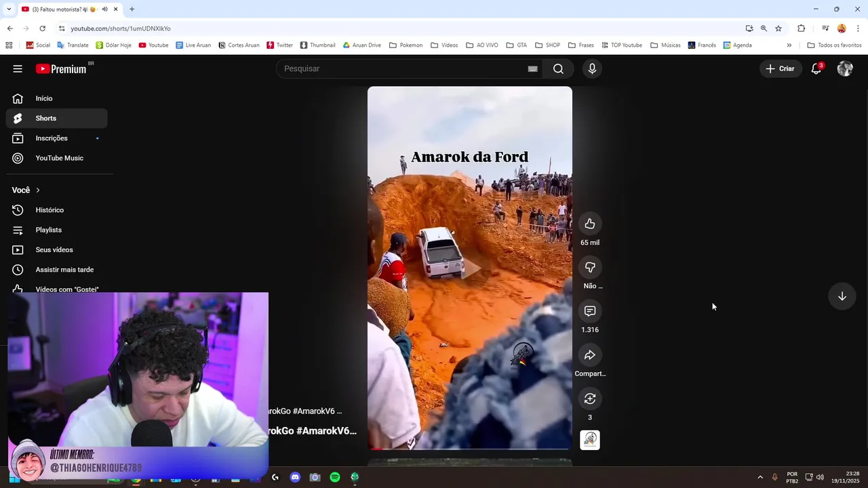
Task: Open the Translate bookmark
Action: point(73,45)
